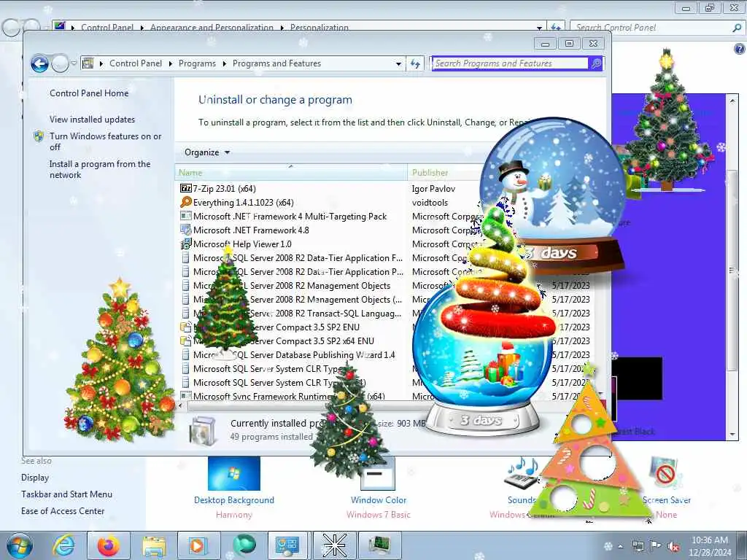Click the program list's left scroll arrow
This screenshot has width=747, height=560.
tap(180, 407)
